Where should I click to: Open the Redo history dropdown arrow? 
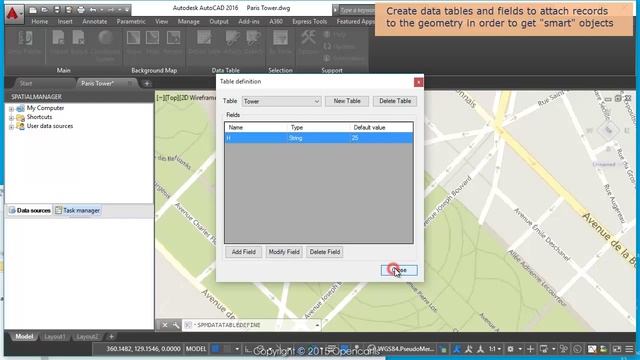pos(119,9)
